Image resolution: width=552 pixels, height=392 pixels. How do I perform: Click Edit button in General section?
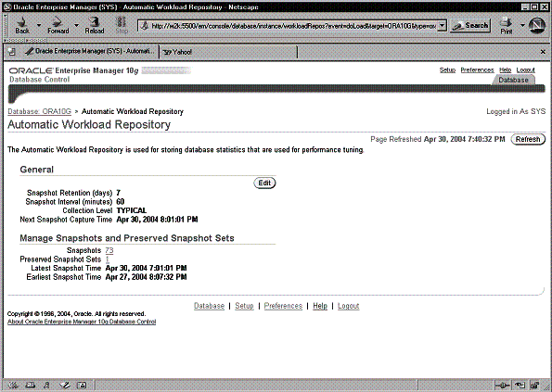click(264, 183)
